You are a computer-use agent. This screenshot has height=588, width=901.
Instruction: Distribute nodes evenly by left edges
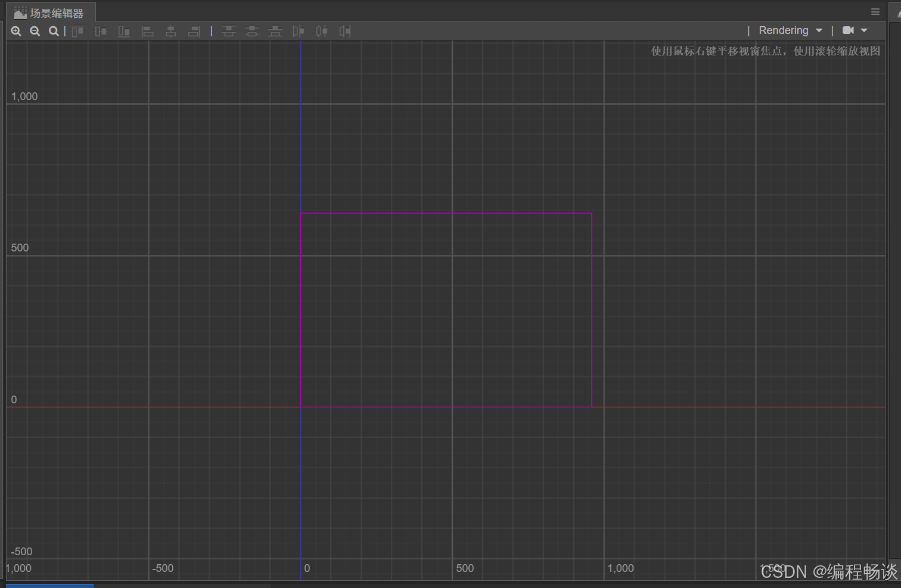[299, 31]
